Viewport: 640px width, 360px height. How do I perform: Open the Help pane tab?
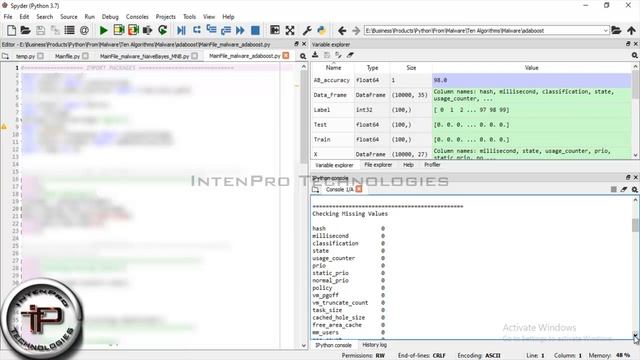click(408, 165)
